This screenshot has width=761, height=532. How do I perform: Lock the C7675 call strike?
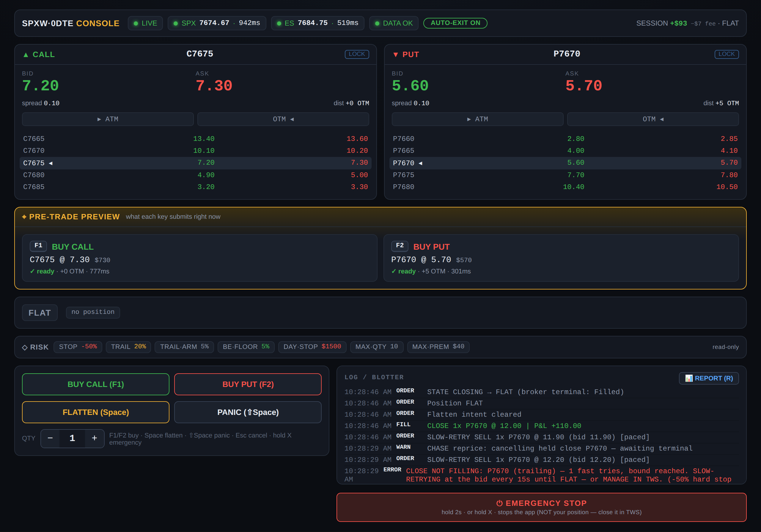[x=357, y=54]
